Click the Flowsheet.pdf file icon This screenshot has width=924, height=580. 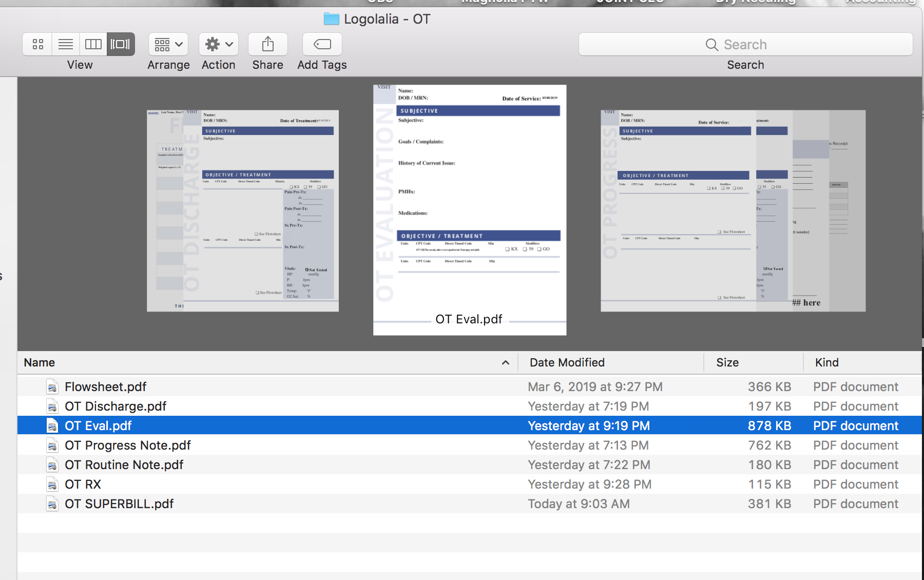pos(52,386)
